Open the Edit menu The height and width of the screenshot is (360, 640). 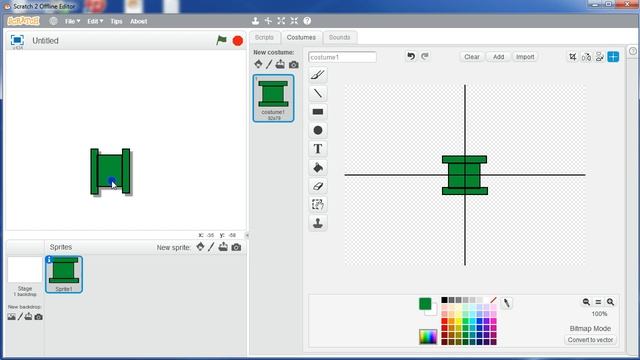[x=95, y=21]
